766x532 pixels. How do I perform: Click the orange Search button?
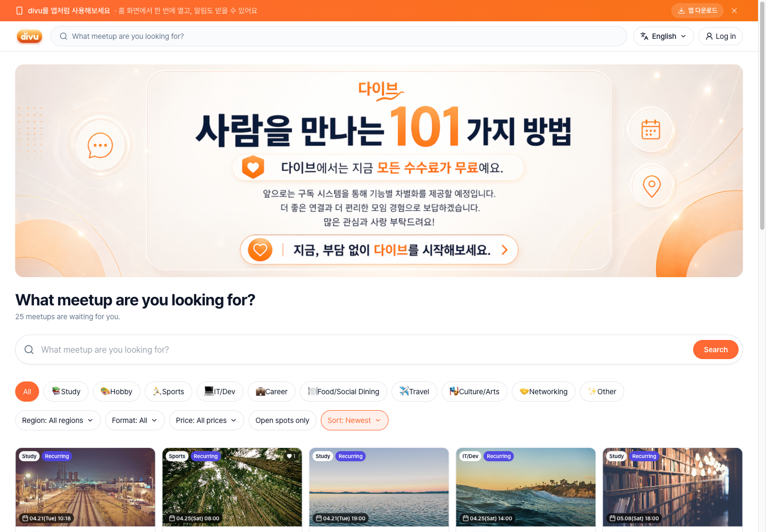(715, 350)
